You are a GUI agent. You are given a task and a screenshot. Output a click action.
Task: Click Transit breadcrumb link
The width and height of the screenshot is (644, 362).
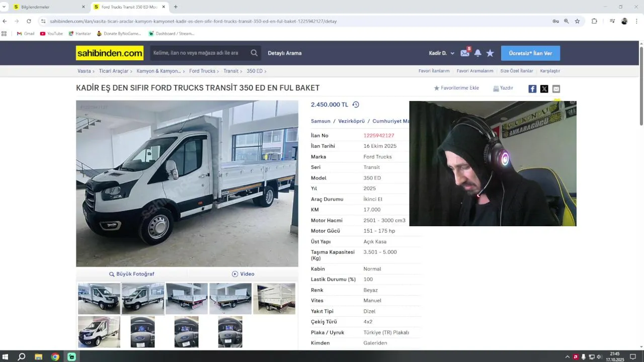tap(231, 71)
